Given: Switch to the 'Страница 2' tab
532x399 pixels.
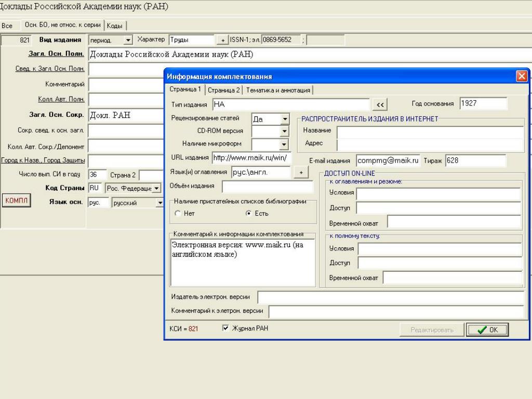Looking at the screenshot, I should [223, 90].
